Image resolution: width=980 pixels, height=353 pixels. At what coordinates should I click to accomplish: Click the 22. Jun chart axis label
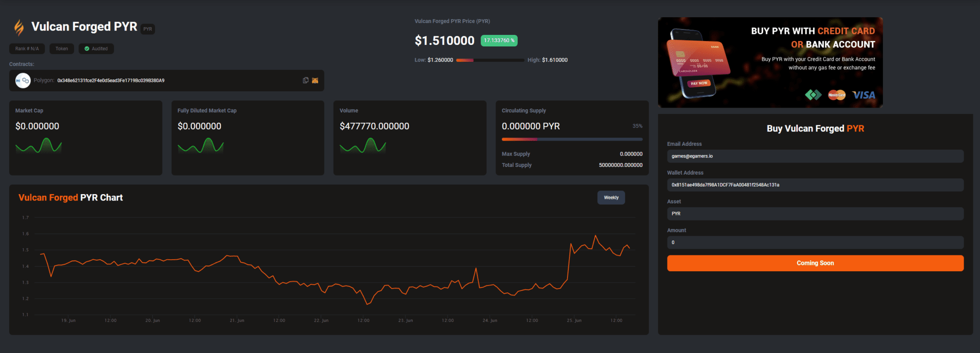point(321,320)
